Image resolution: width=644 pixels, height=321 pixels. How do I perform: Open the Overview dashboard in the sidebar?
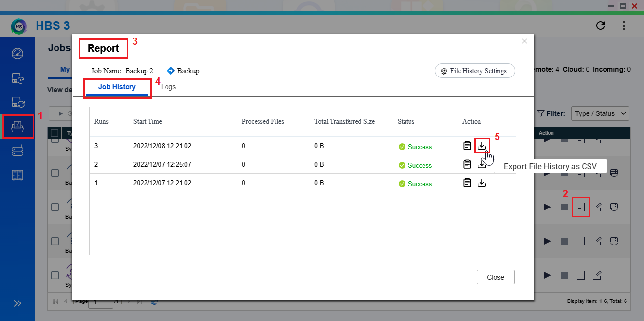click(18, 54)
